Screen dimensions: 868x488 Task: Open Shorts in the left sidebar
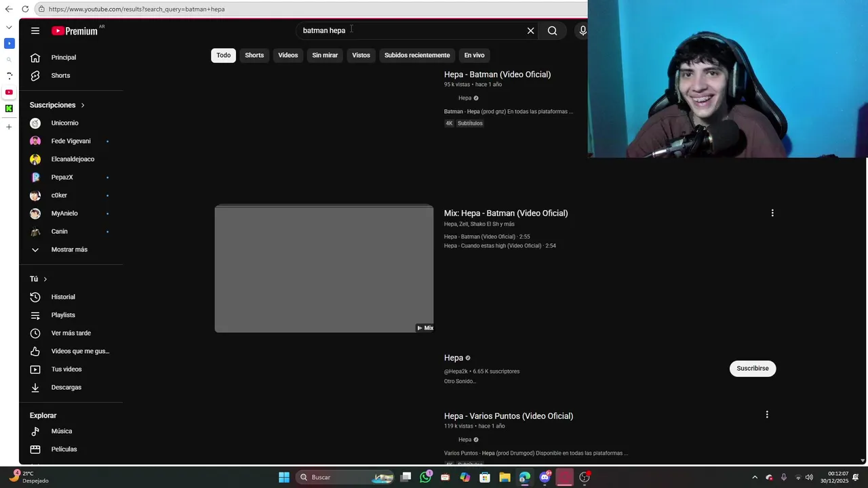pyautogui.click(x=60, y=75)
